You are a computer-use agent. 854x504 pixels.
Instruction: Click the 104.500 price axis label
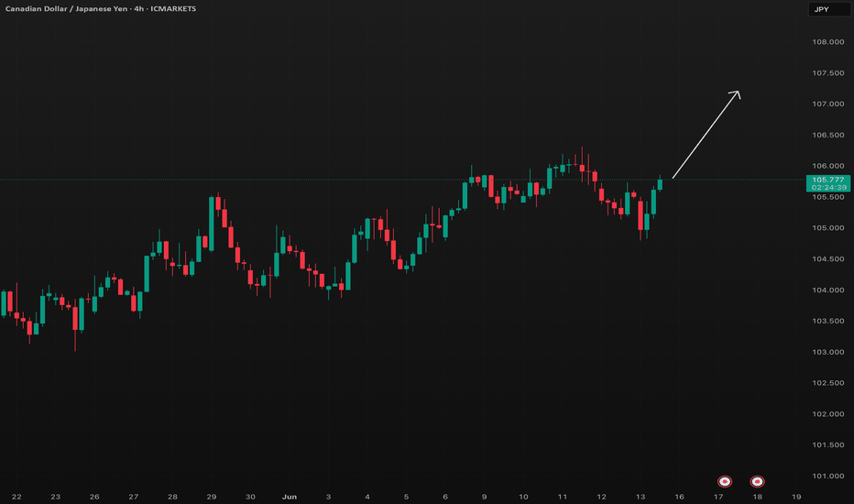[x=827, y=259]
